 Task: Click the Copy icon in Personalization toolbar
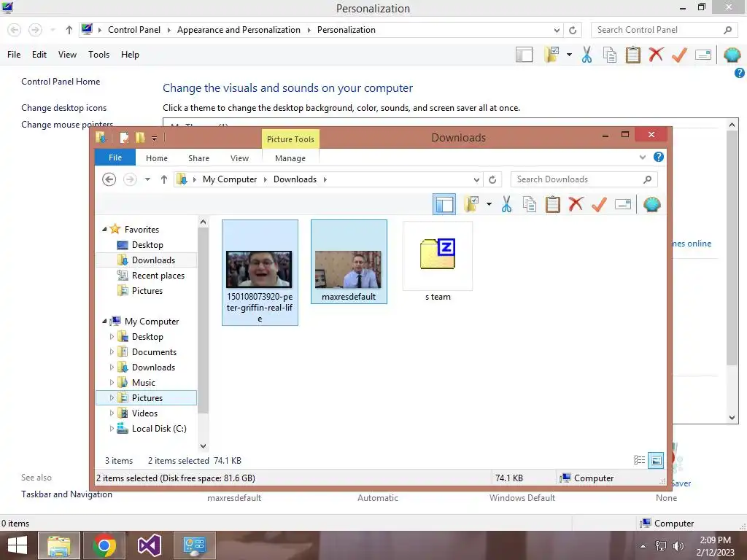click(610, 55)
